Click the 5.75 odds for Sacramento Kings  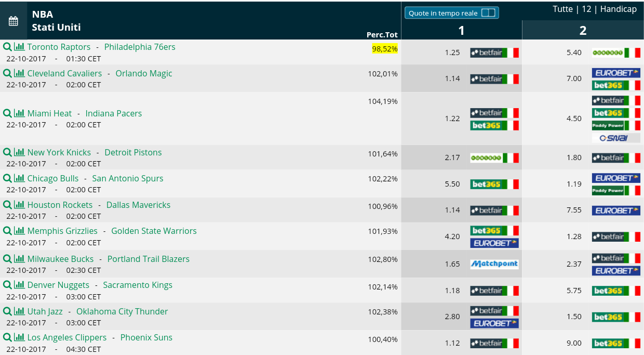click(574, 291)
